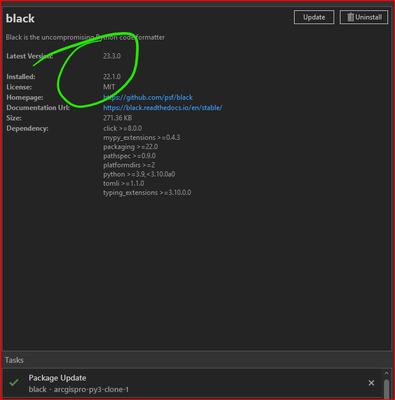Click the Tasks panel header
The height and width of the screenshot is (400, 395).
tap(14, 360)
